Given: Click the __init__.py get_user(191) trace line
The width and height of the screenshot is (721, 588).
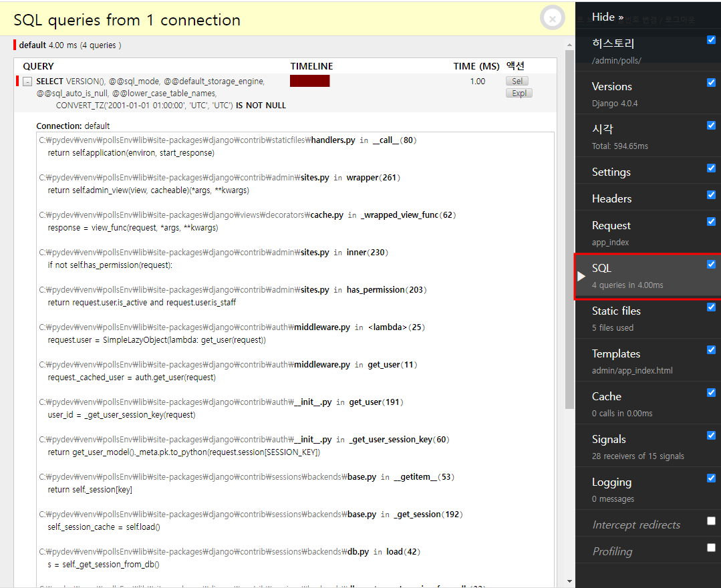Looking at the screenshot, I should 221,402.
